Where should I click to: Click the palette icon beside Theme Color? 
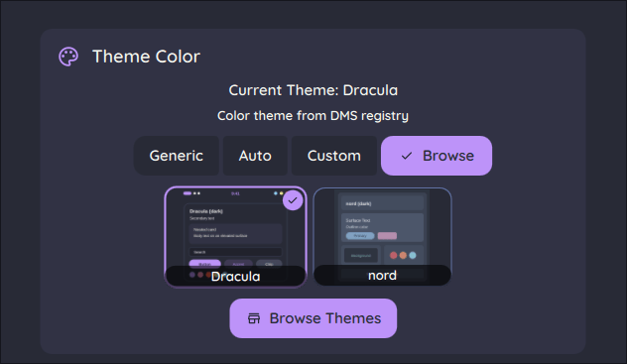coord(68,57)
